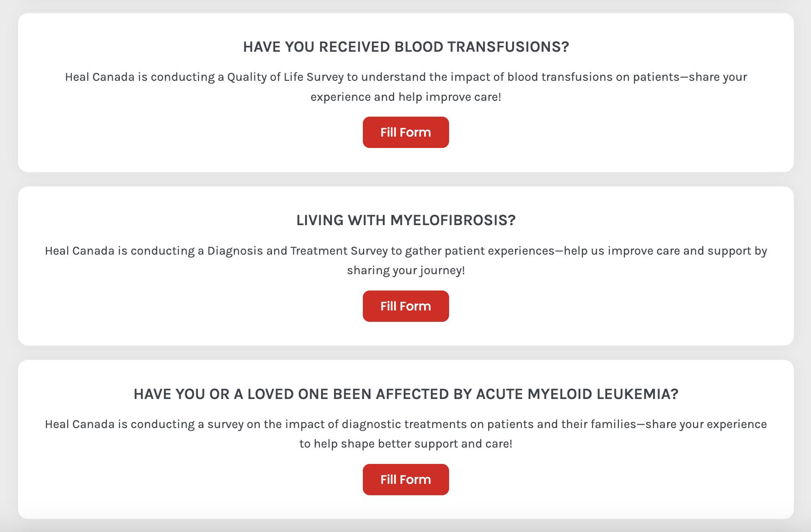This screenshot has width=811, height=532.
Task: Click 'Heal Canada' in the leukemia description
Action: point(79,424)
